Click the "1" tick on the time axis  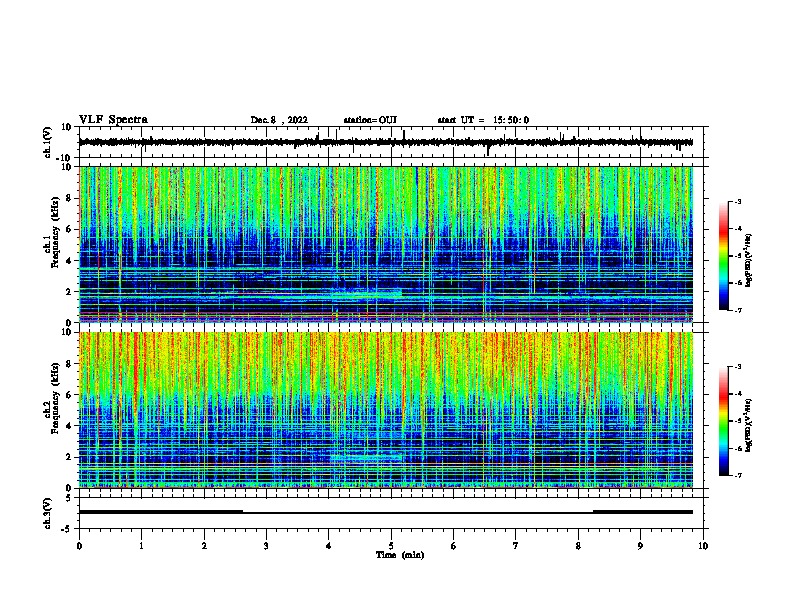point(141,546)
